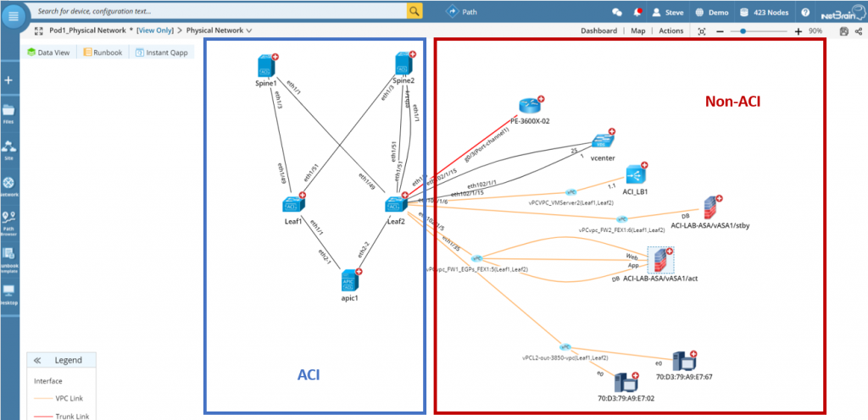The width and height of the screenshot is (868, 420).
Task: Click the vPCvpc_FW1_EGPs_FEX1:5 cloud node
Action: point(476,258)
